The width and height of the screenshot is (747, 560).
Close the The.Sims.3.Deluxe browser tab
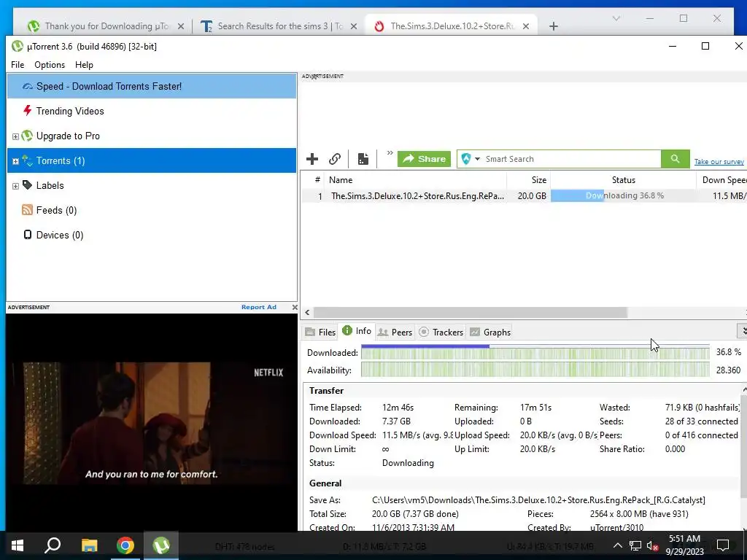point(525,26)
